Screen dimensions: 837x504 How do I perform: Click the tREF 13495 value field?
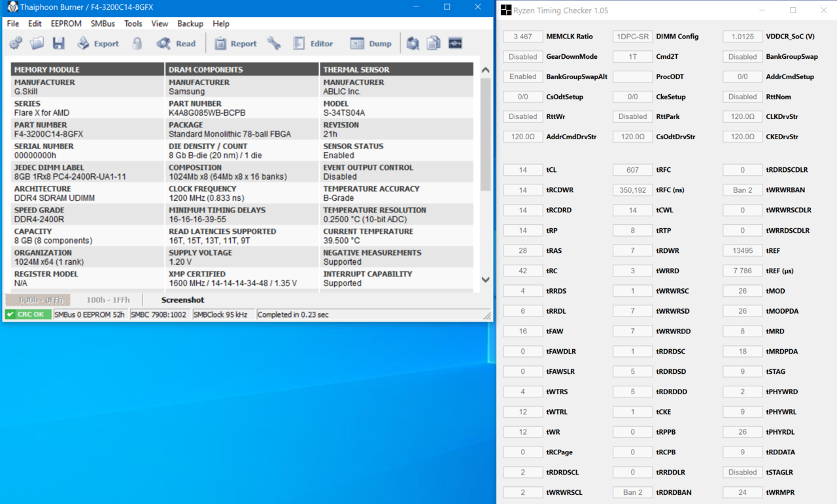(743, 251)
